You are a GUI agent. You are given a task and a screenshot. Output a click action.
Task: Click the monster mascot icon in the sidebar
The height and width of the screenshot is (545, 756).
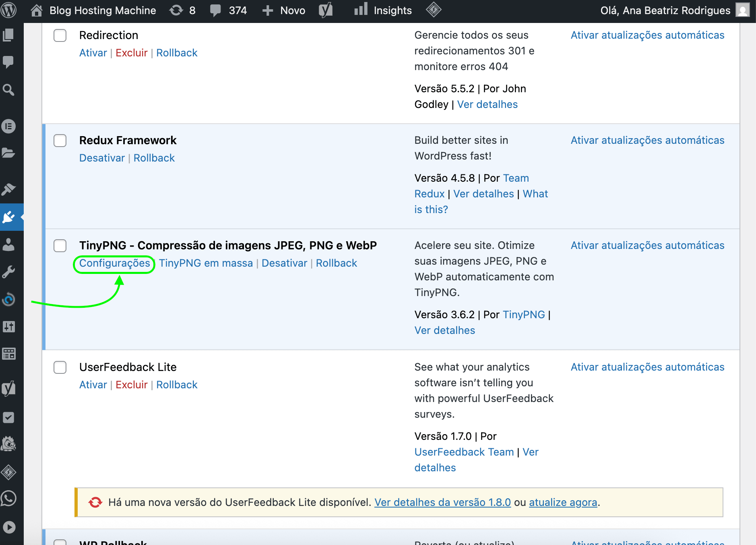coord(8,444)
